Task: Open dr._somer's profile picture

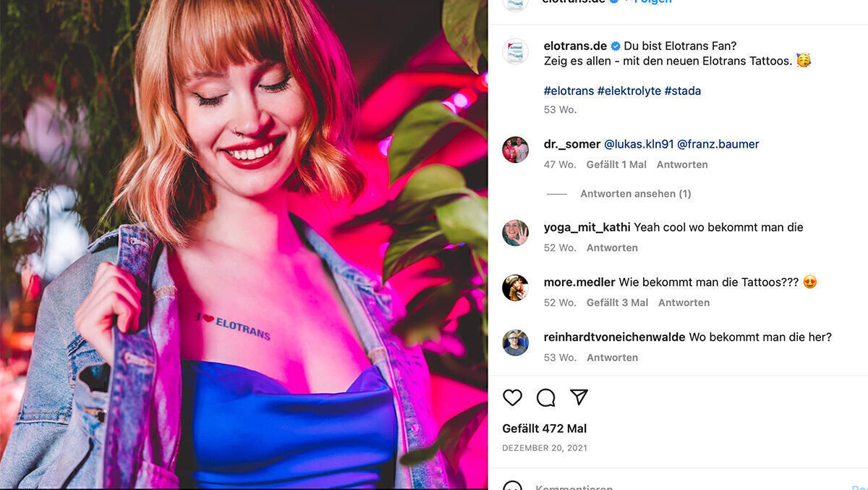Action: (x=515, y=150)
